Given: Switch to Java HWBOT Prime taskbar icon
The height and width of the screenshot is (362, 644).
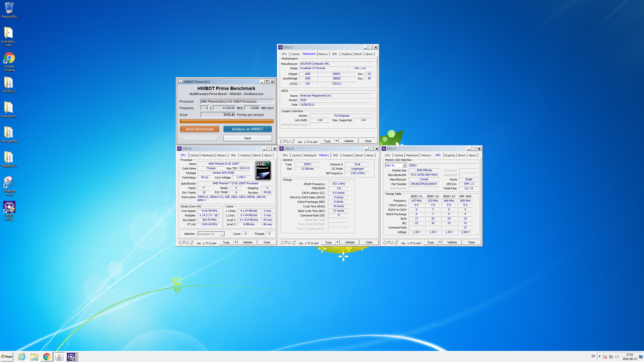Looking at the screenshot, I should coord(59,356).
